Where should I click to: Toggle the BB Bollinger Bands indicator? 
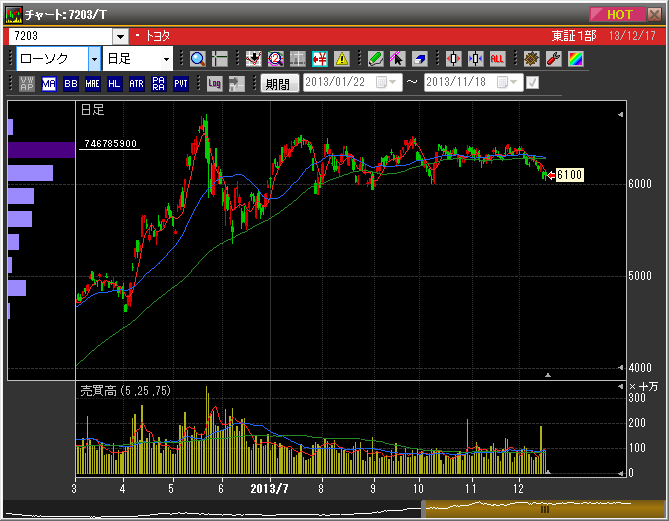71,84
